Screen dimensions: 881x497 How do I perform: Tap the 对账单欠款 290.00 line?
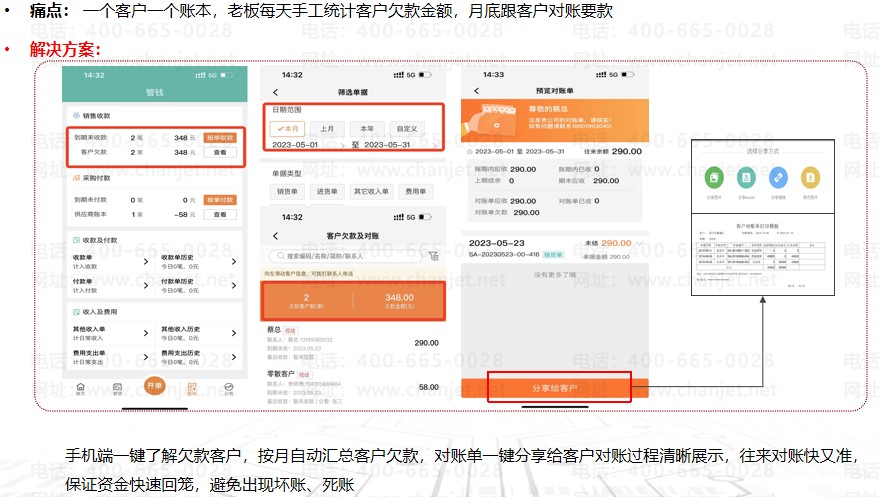pos(507,213)
